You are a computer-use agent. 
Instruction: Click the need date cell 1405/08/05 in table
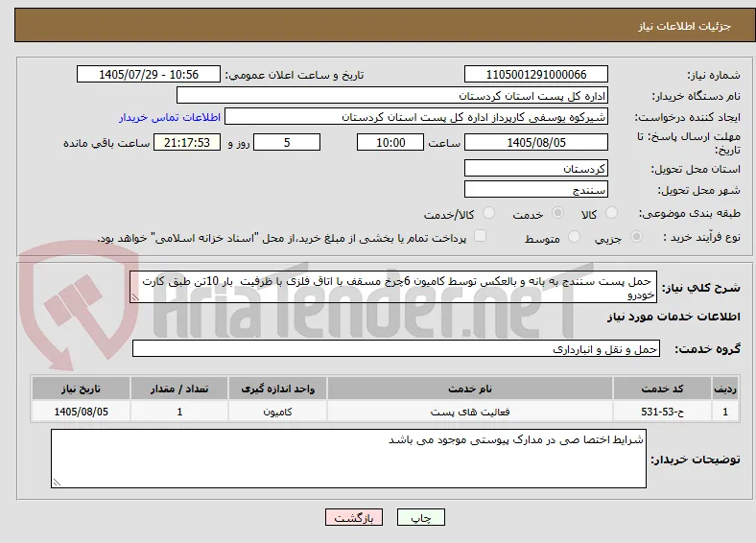[81, 412]
